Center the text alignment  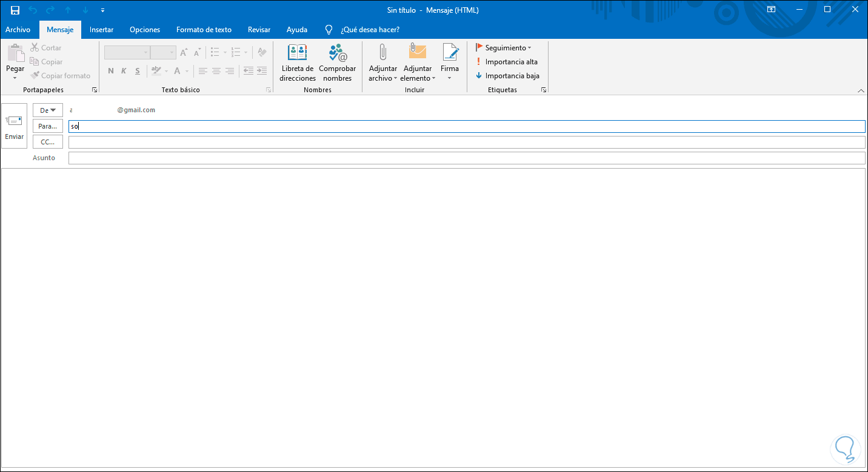[216, 71]
